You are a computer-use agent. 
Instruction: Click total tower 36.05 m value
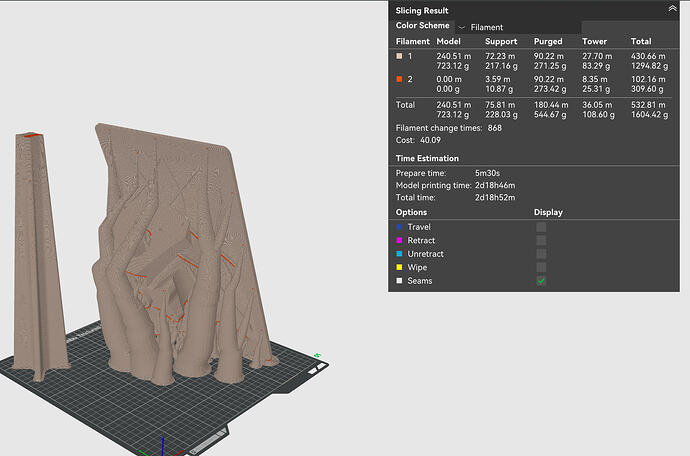[x=597, y=105]
